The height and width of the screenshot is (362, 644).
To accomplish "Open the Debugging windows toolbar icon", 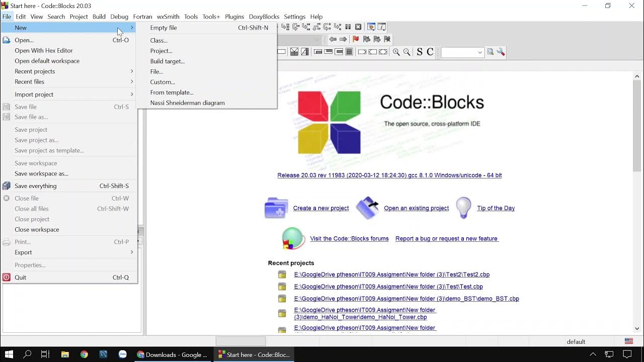I will click(371, 27).
